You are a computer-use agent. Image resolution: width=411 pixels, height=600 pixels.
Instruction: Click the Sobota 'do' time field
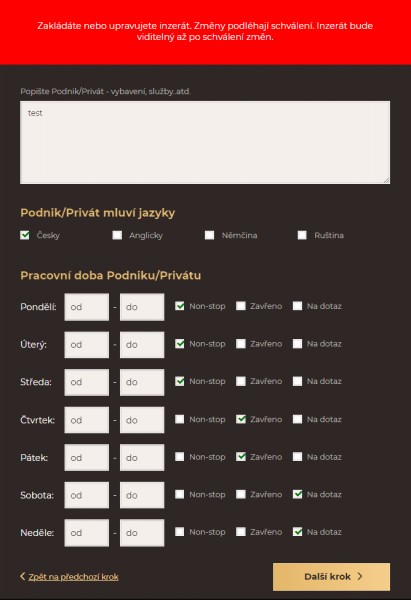pos(142,495)
